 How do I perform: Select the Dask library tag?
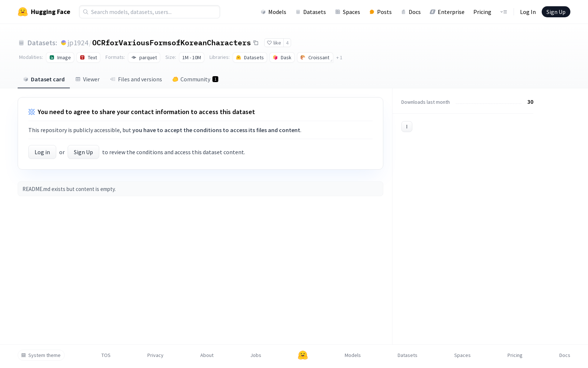tap(282, 57)
